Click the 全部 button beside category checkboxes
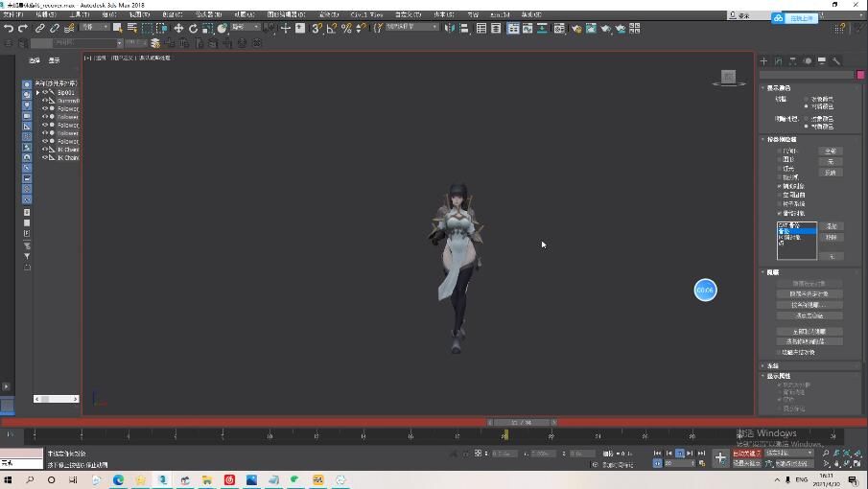This screenshot has width=868, height=489. point(831,151)
